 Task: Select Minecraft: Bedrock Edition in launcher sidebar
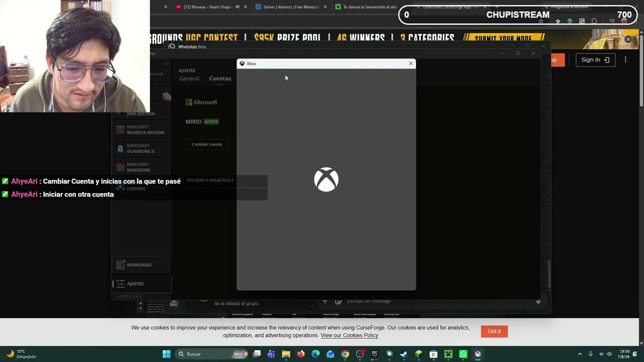pos(141,130)
